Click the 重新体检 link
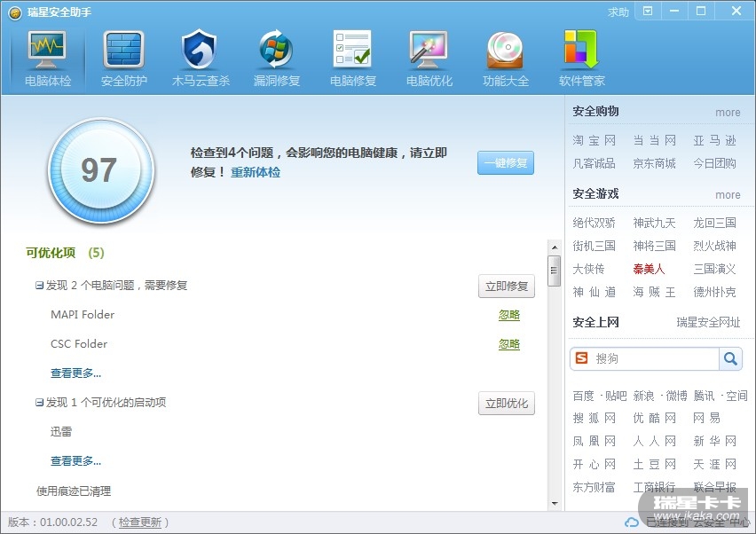This screenshot has height=534, width=756. 255,172
